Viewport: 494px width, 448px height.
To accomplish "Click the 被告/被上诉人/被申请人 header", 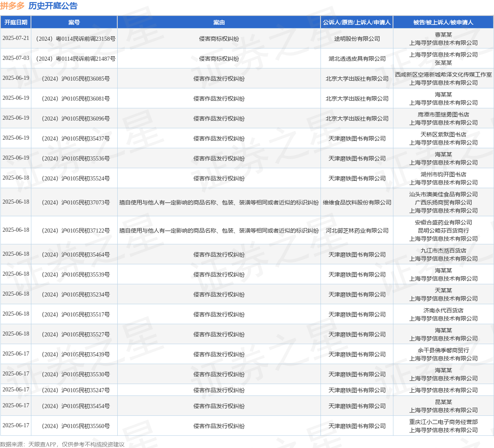I will click(444, 22).
